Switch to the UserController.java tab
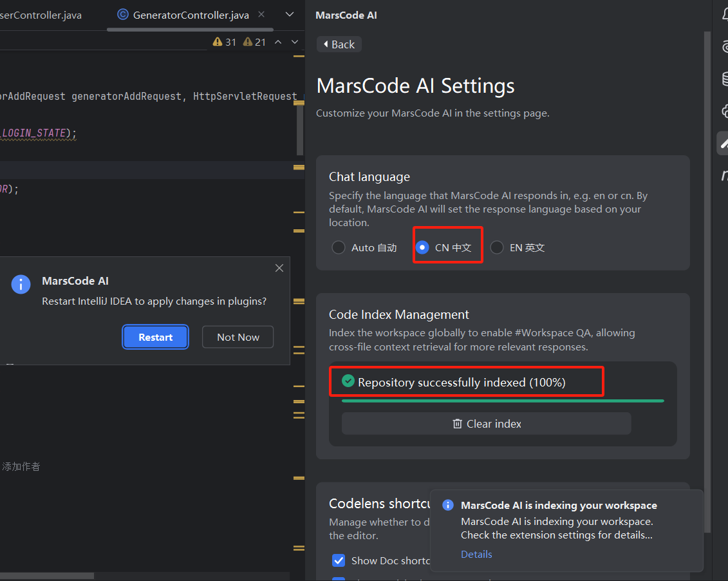728x581 pixels. [41, 15]
